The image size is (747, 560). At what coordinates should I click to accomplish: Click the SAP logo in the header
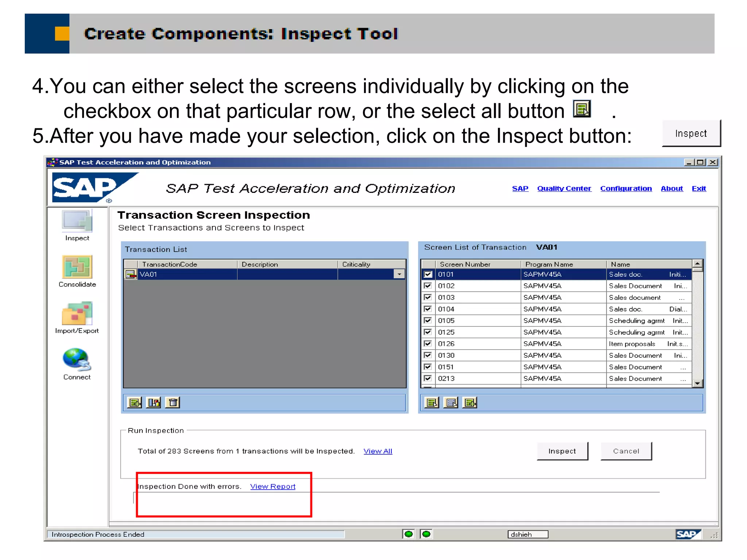[x=95, y=187]
